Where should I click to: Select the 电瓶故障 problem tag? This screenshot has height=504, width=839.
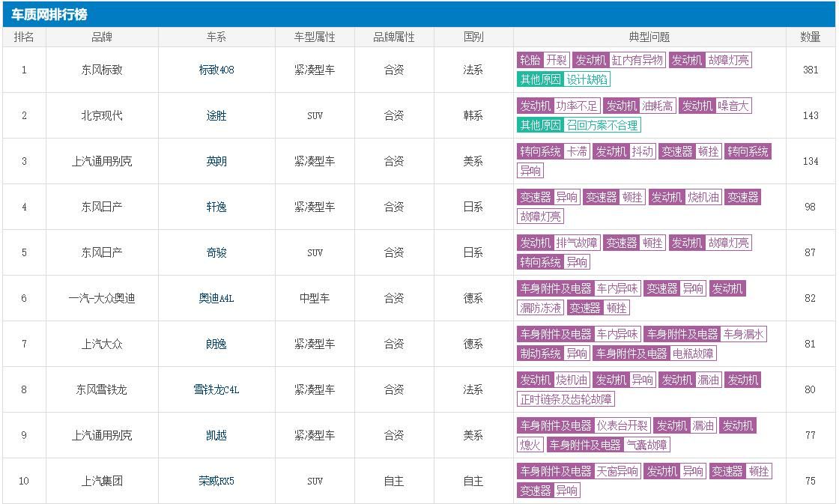(655, 353)
